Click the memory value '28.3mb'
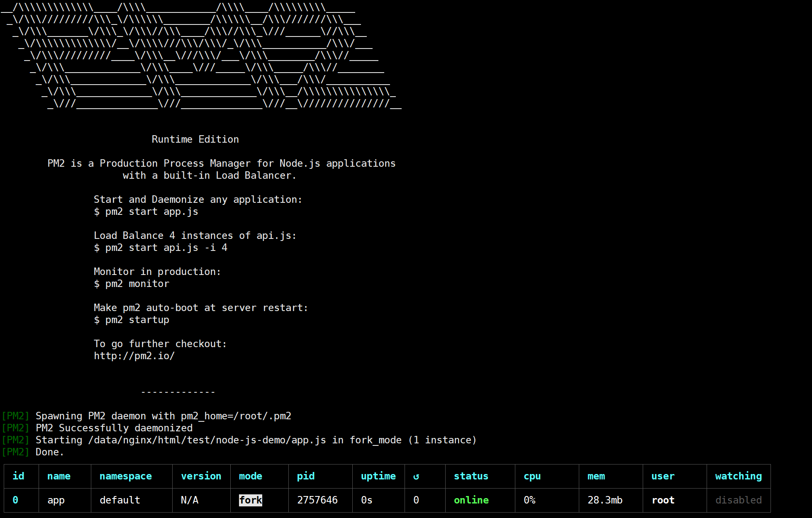This screenshot has width=812, height=518. (605, 500)
